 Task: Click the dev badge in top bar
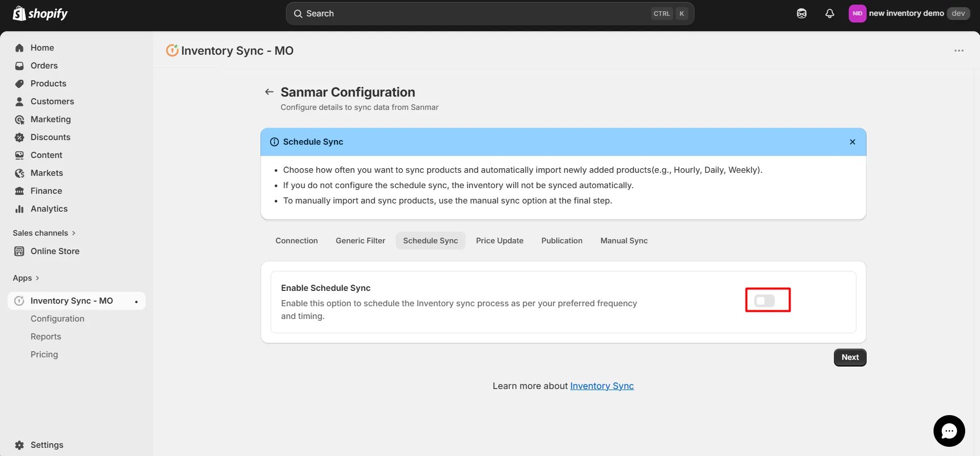(959, 13)
